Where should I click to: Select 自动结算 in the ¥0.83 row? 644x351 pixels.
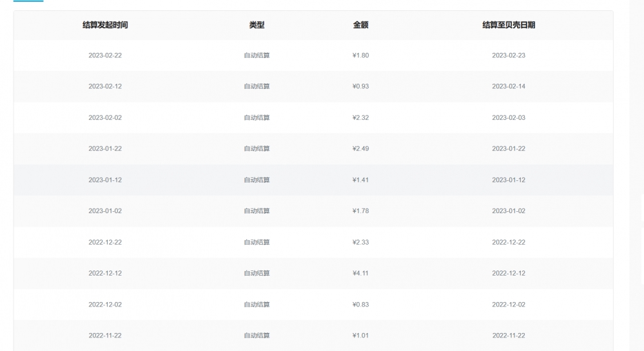click(x=257, y=305)
